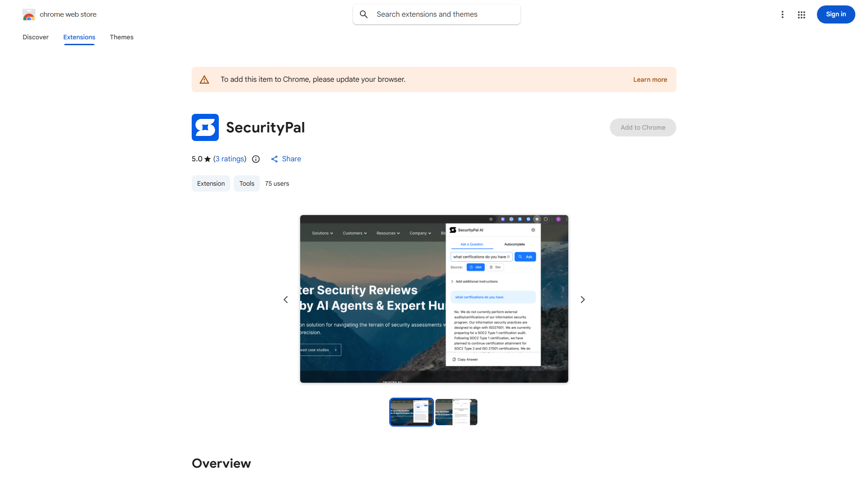The image size is (868, 488).
Task: Click the chrome web store rainbow logo
Action: click(29, 14)
